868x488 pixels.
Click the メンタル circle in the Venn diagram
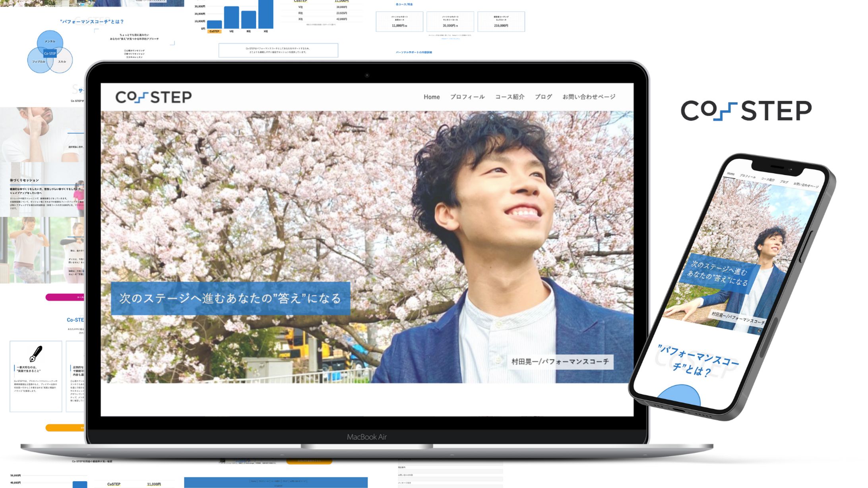click(50, 40)
